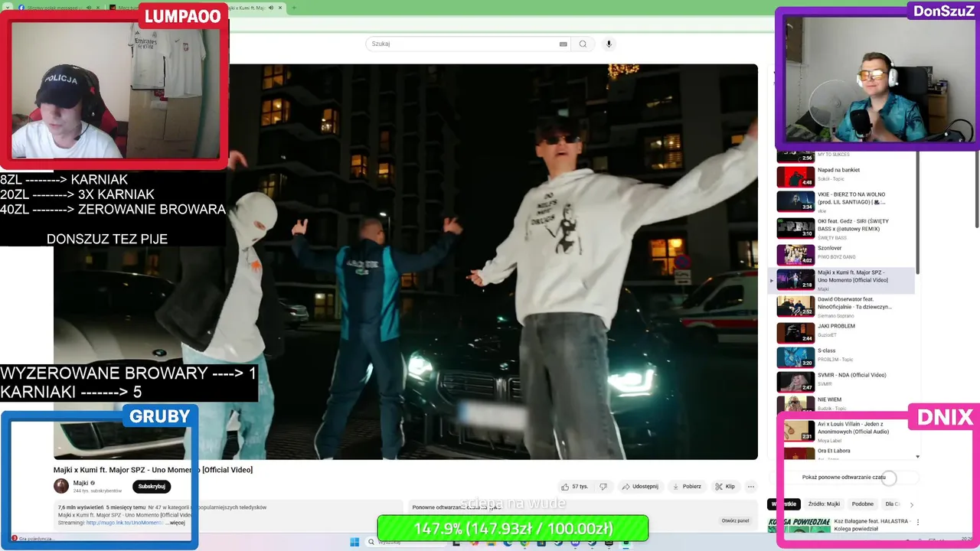Open a new browser tab with plus button
980x551 pixels.
point(294,8)
